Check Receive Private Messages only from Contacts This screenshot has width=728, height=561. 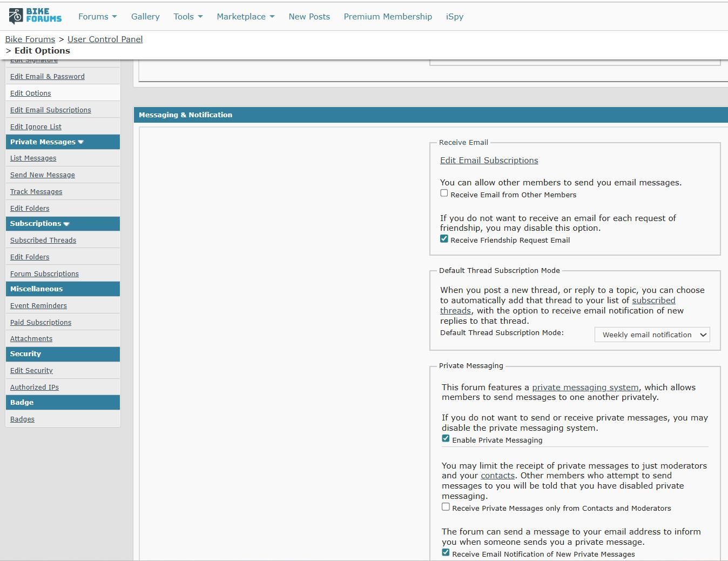point(446,507)
